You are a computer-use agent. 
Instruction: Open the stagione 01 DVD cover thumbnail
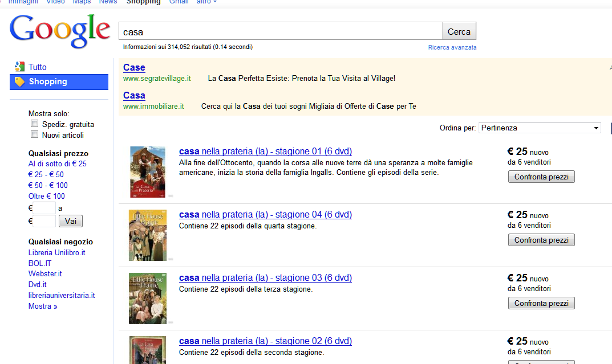pos(148,172)
